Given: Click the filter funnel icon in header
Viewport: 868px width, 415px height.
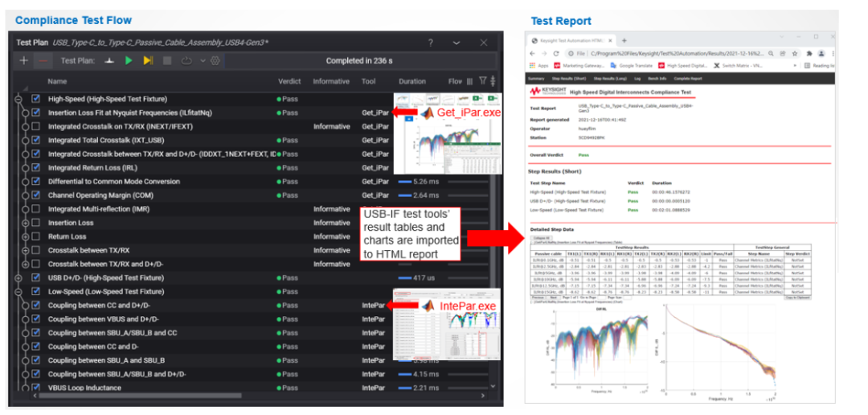Looking at the screenshot, I should (482, 81).
